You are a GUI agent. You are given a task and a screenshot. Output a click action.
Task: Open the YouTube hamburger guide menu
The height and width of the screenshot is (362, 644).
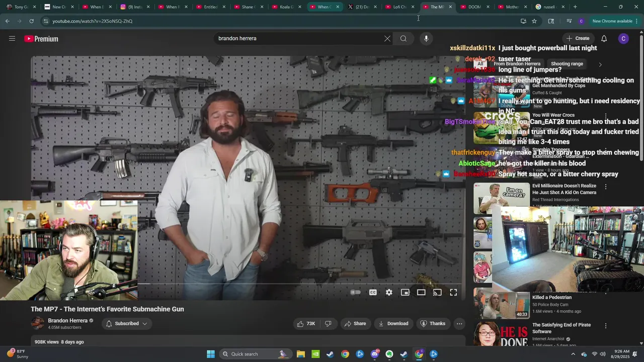(x=12, y=39)
